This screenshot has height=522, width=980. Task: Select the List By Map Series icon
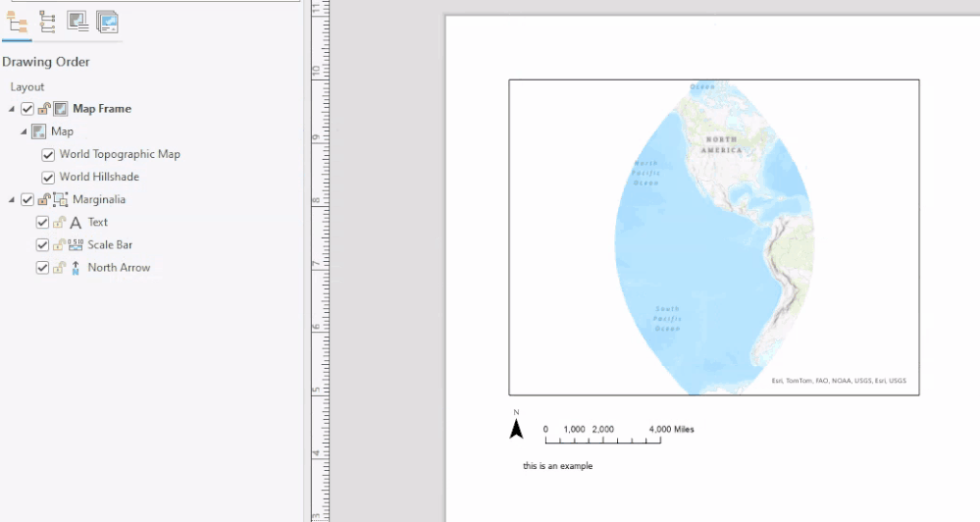point(108,22)
